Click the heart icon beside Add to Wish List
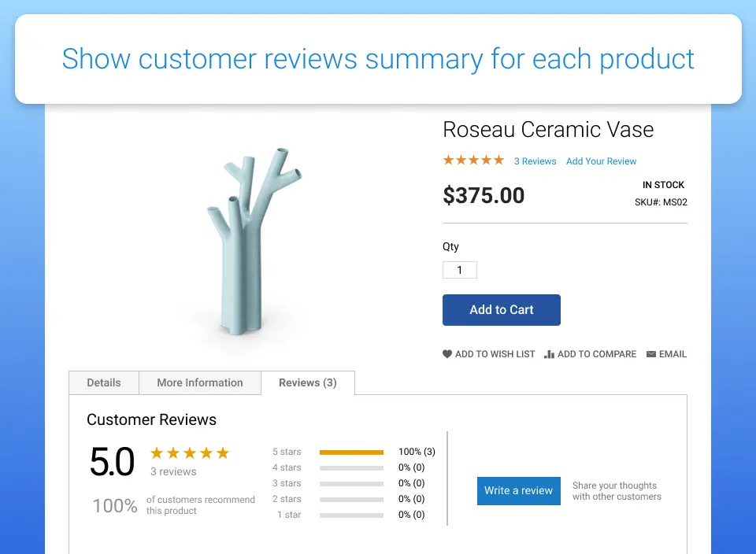 447,353
